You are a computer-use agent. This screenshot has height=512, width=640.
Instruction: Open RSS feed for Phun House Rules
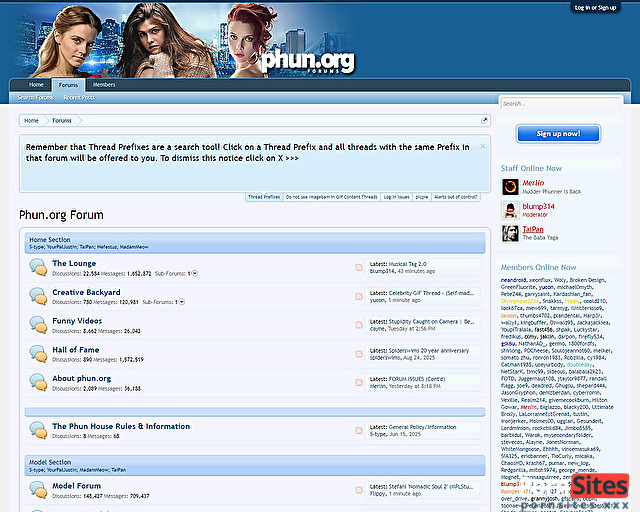359,430
